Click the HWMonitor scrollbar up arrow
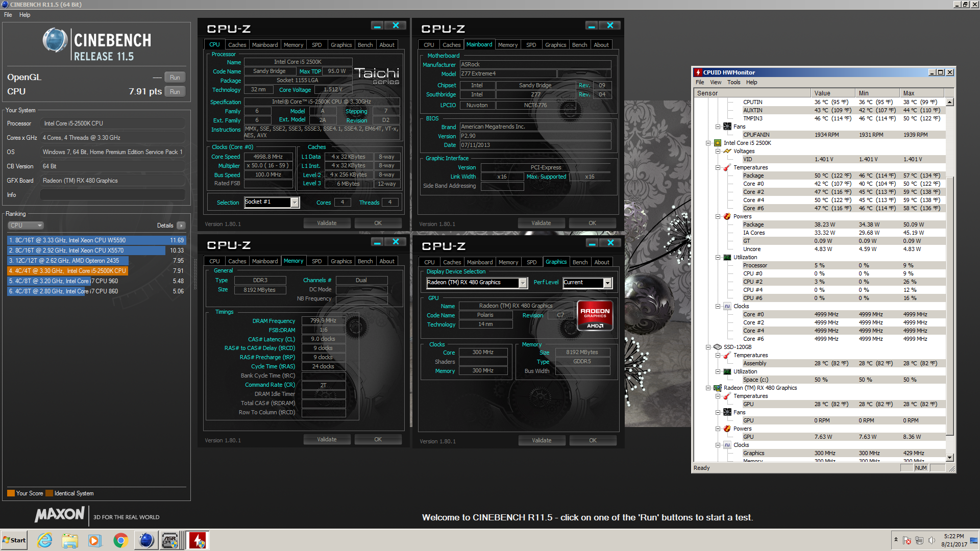Viewport: 980px width, 551px height. [950, 102]
